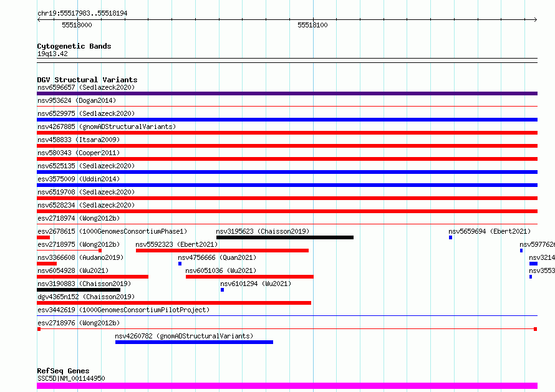Open nsv3190883 (Chaisson2019) label
Viewport: 555px width, 392px height.
pos(84,284)
